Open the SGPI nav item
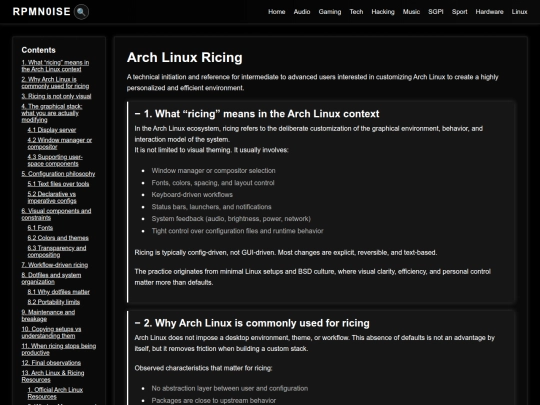 coord(436,12)
